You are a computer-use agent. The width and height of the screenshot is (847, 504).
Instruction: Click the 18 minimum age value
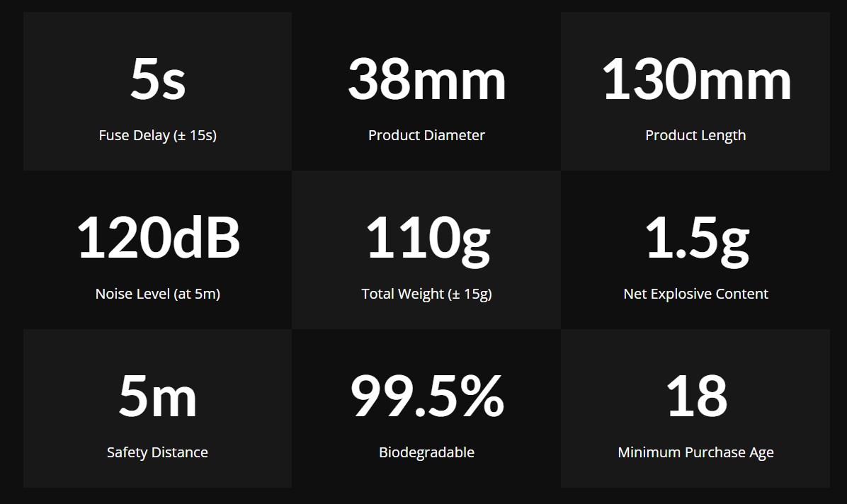click(697, 396)
